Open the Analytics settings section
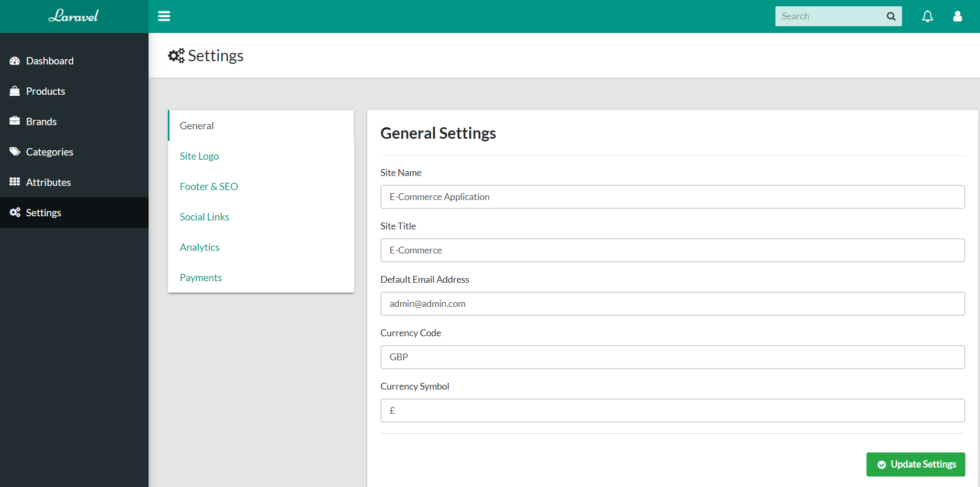Image resolution: width=980 pixels, height=487 pixels. (199, 247)
